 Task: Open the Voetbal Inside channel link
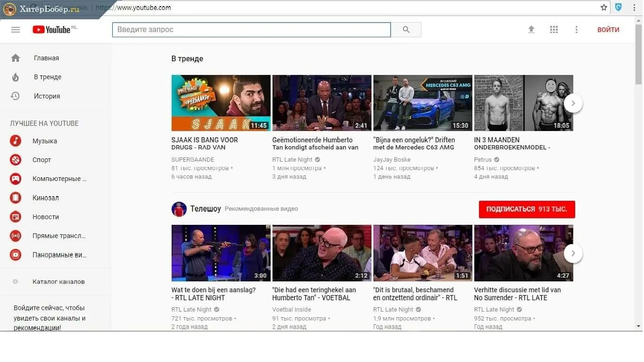[x=292, y=310]
